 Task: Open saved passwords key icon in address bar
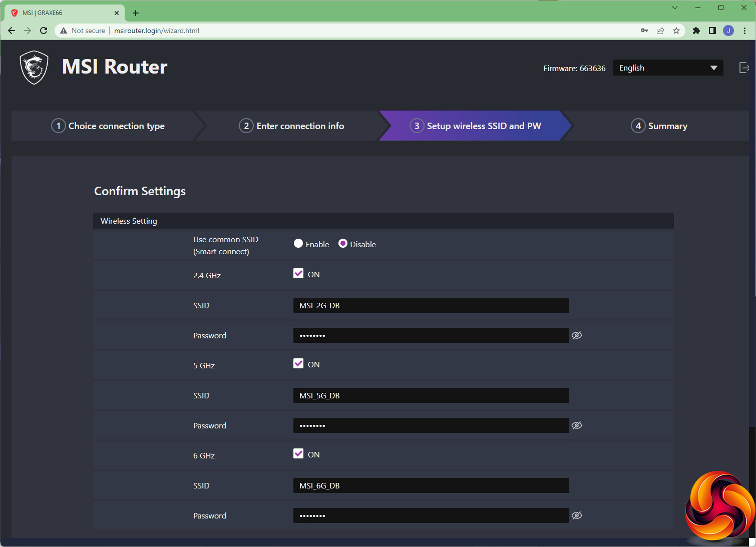644,31
